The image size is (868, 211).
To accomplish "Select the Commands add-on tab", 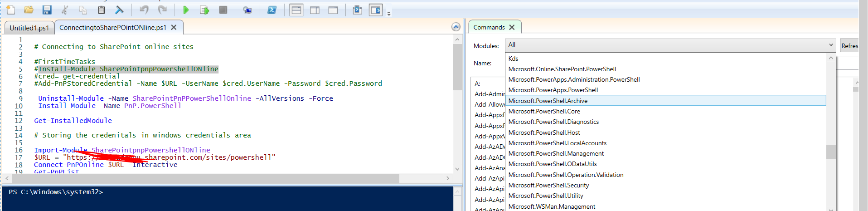I will 489,27.
